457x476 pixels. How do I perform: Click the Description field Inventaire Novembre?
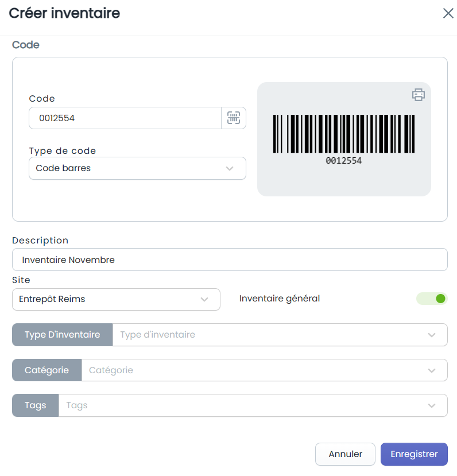click(230, 260)
